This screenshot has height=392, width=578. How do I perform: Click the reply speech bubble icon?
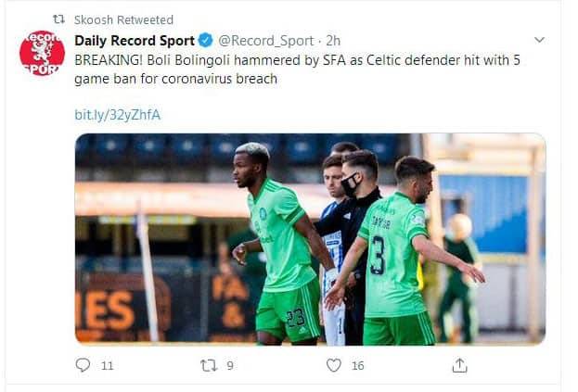click(x=83, y=365)
